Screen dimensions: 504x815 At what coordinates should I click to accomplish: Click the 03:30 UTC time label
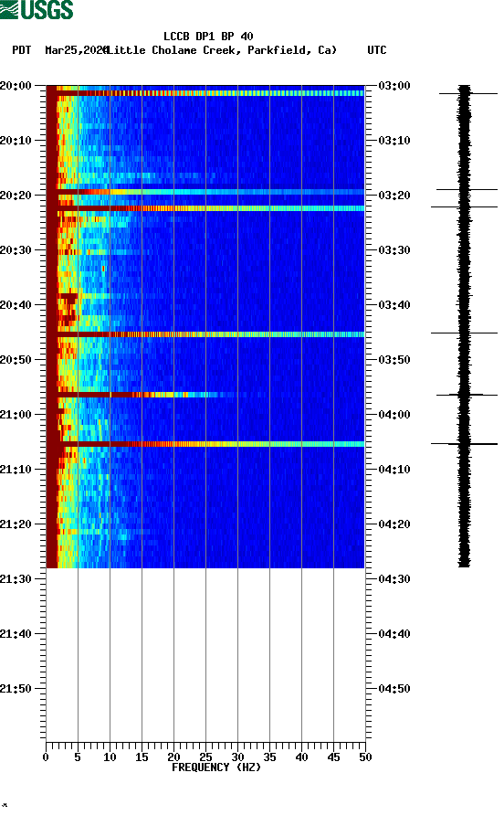(394, 250)
